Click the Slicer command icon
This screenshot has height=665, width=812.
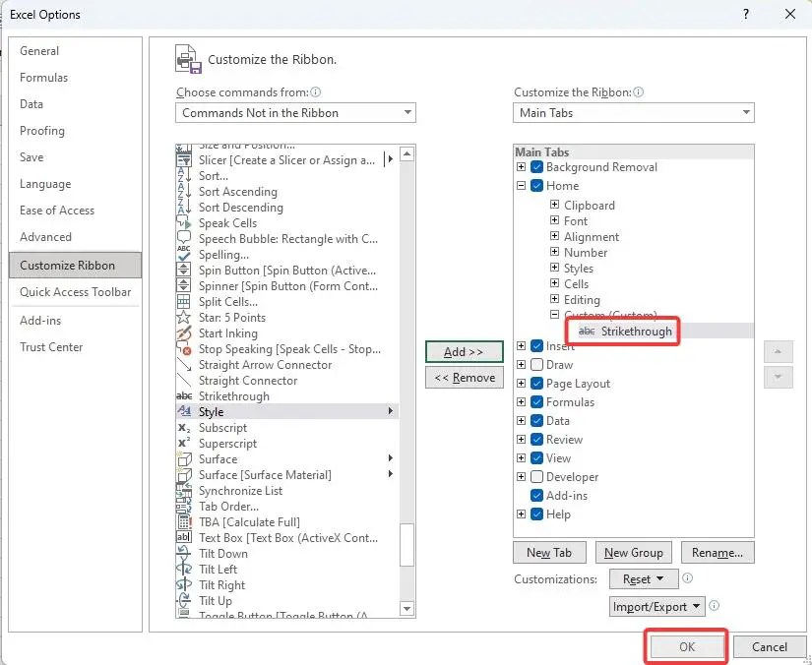pyautogui.click(x=184, y=160)
